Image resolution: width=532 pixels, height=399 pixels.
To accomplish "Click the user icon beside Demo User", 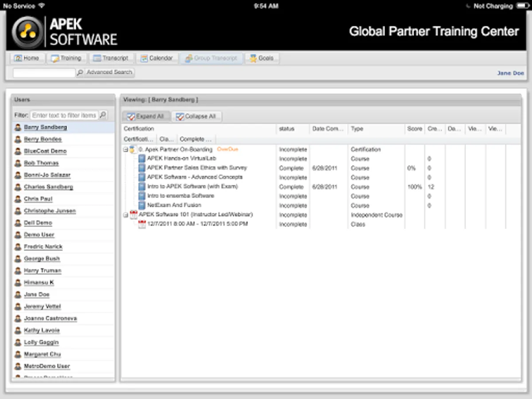I will coord(18,235).
